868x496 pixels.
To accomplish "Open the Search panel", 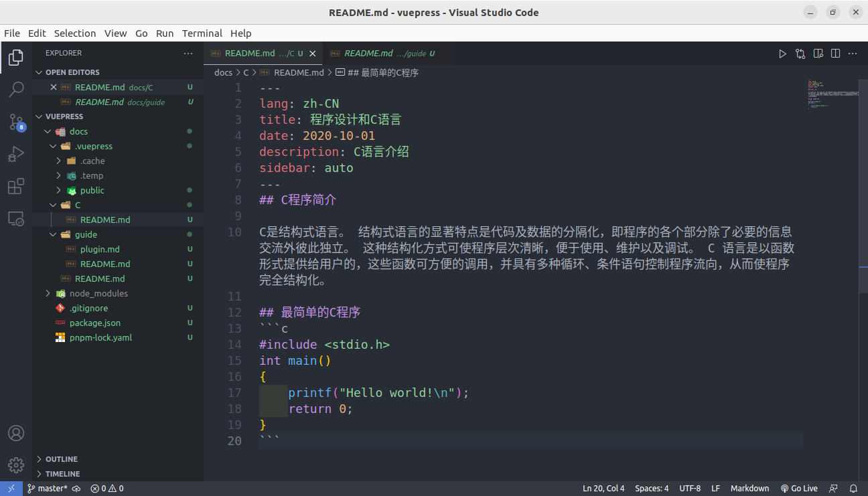I will click(x=15, y=90).
